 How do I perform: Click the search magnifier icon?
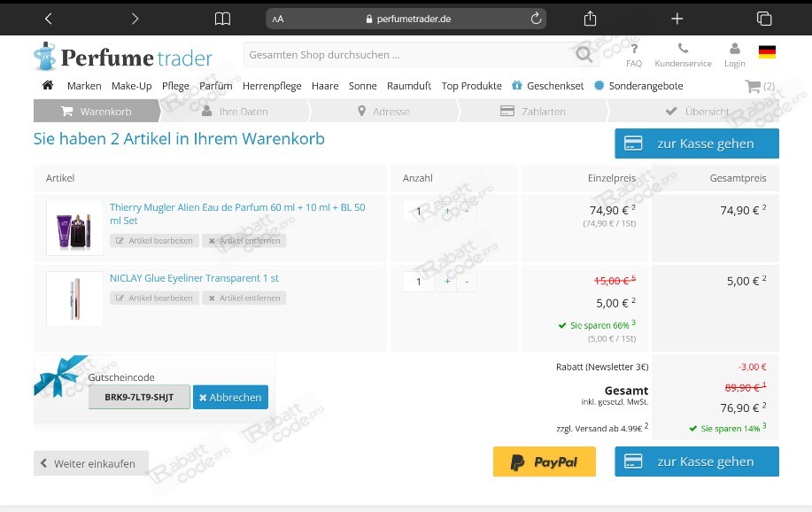click(584, 54)
